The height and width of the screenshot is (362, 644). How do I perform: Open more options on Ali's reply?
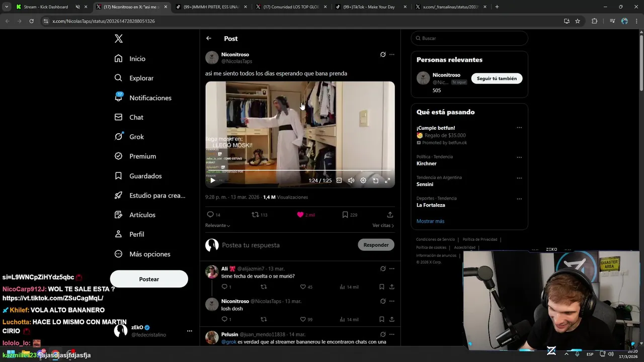pyautogui.click(x=392, y=269)
